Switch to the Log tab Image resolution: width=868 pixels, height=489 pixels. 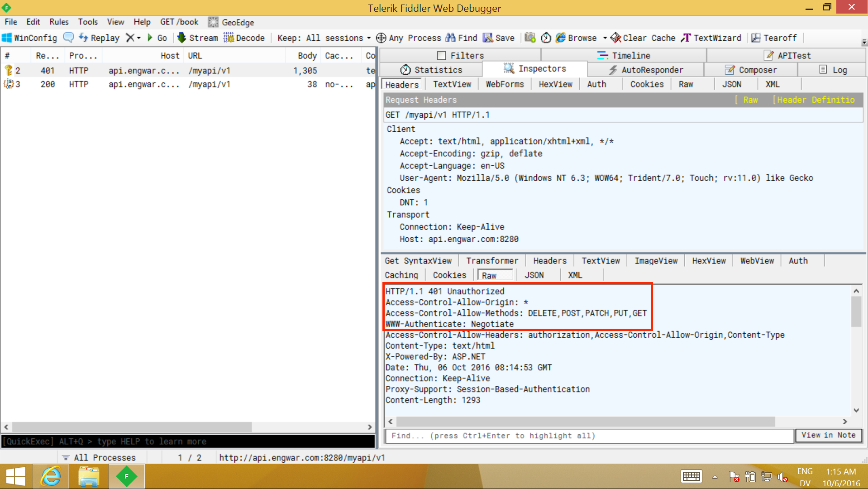(x=833, y=70)
